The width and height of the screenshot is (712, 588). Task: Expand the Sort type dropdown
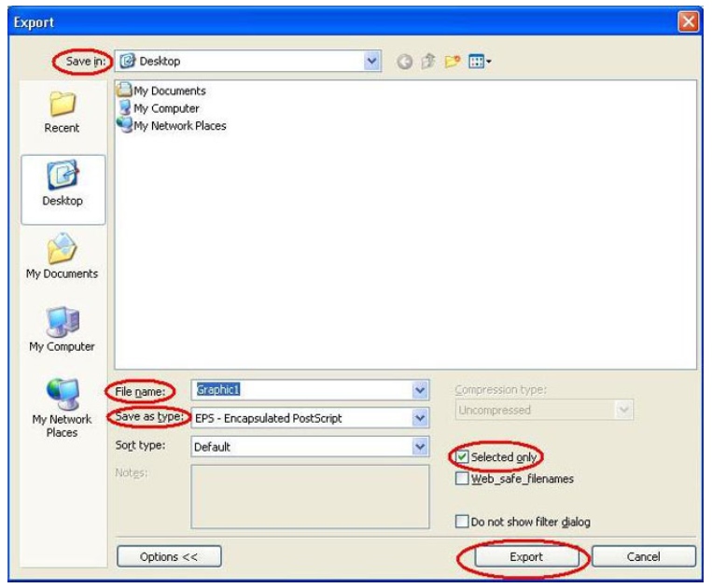pyautogui.click(x=419, y=447)
